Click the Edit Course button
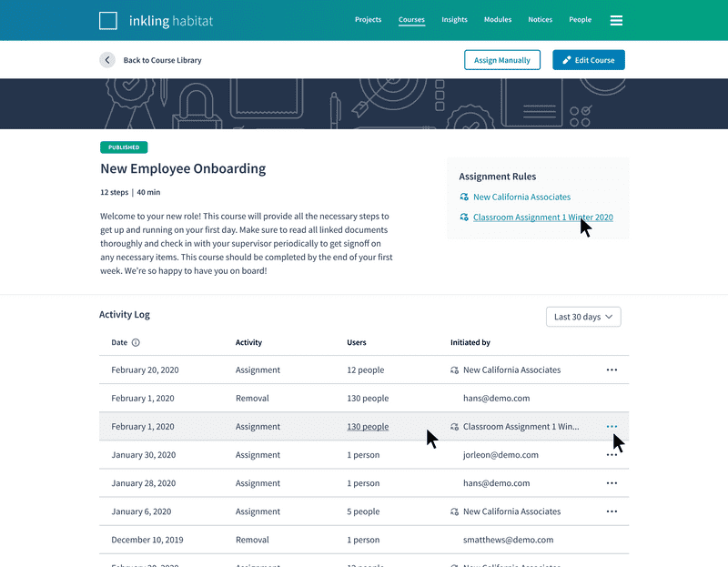728x567 pixels. coord(588,60)
